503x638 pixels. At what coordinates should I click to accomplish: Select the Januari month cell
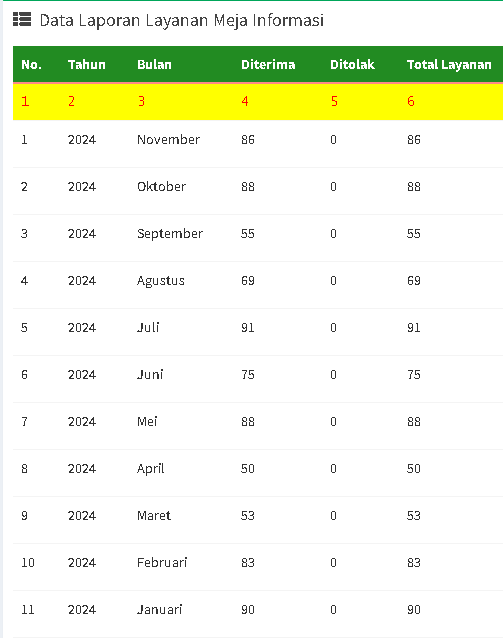click(160, 610)
